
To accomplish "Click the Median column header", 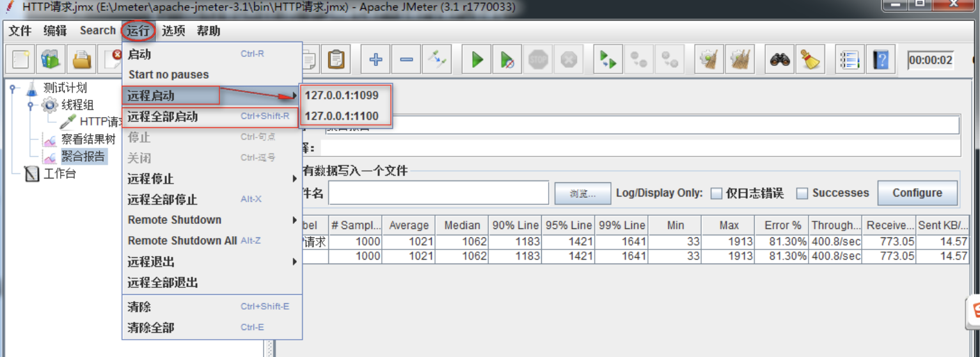I will tap(462, 225).
